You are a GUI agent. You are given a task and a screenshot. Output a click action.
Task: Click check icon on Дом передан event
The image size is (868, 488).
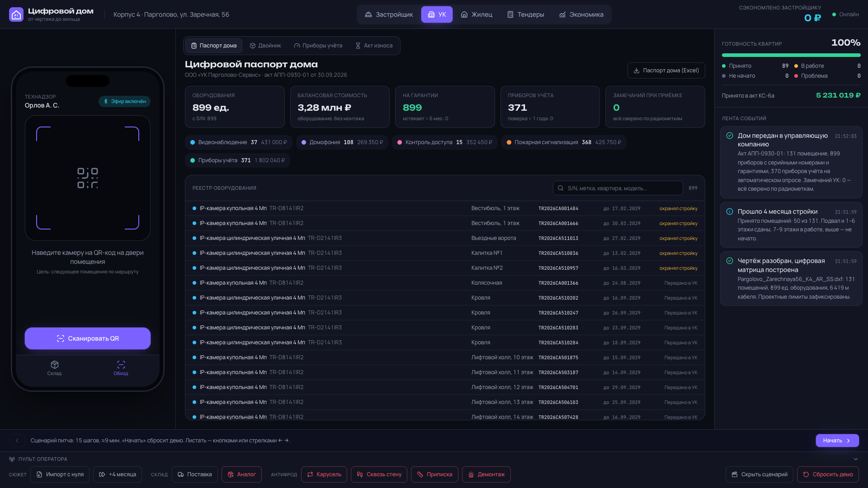730,136
